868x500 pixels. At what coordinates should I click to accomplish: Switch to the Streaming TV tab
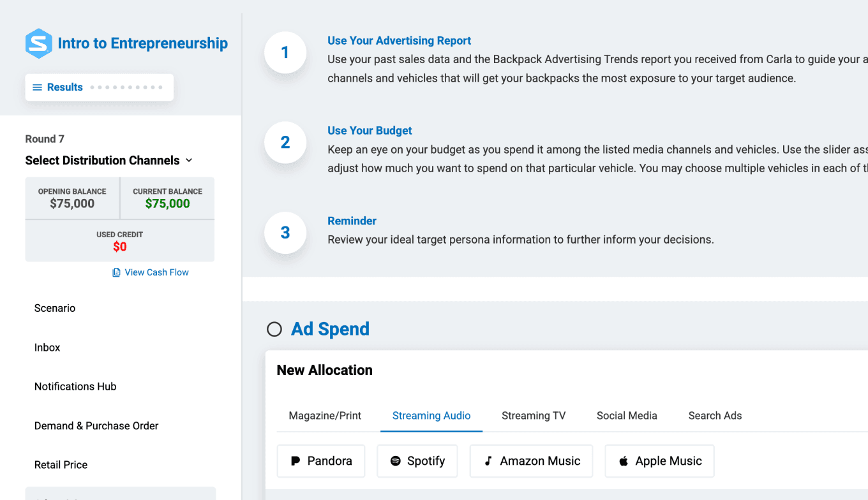534,416
